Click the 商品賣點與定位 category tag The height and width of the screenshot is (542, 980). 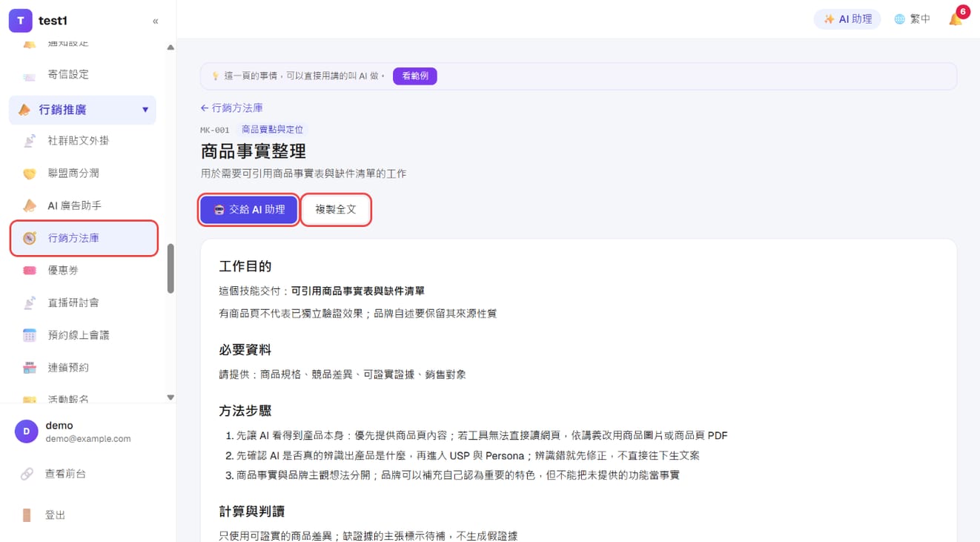pos(272,130)
